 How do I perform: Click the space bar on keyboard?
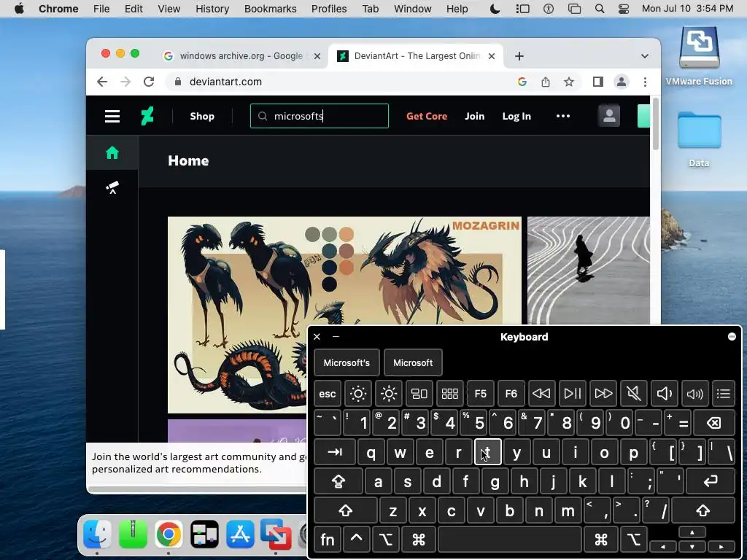pyautogui.click(x=510, y=540)
